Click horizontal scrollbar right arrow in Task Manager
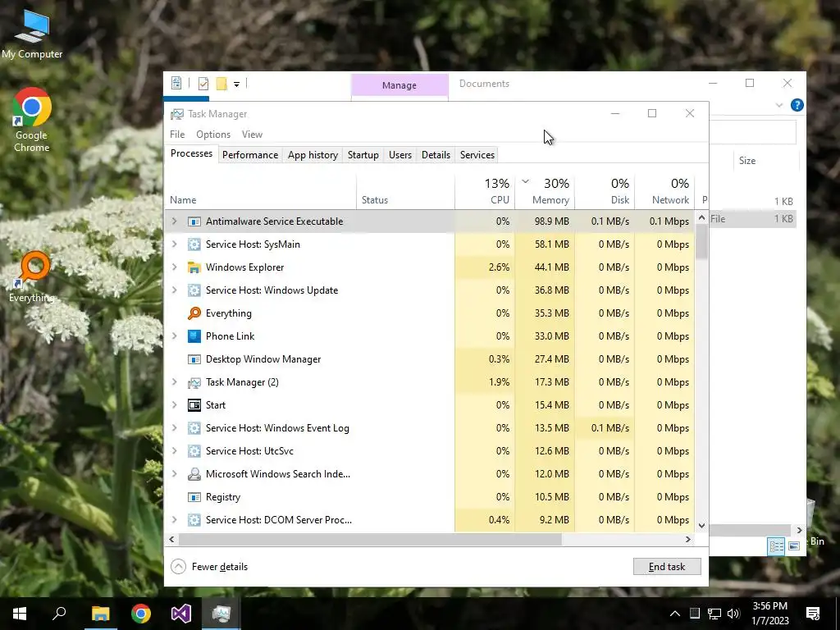This screenshot has height=630, width=840. 688,540
